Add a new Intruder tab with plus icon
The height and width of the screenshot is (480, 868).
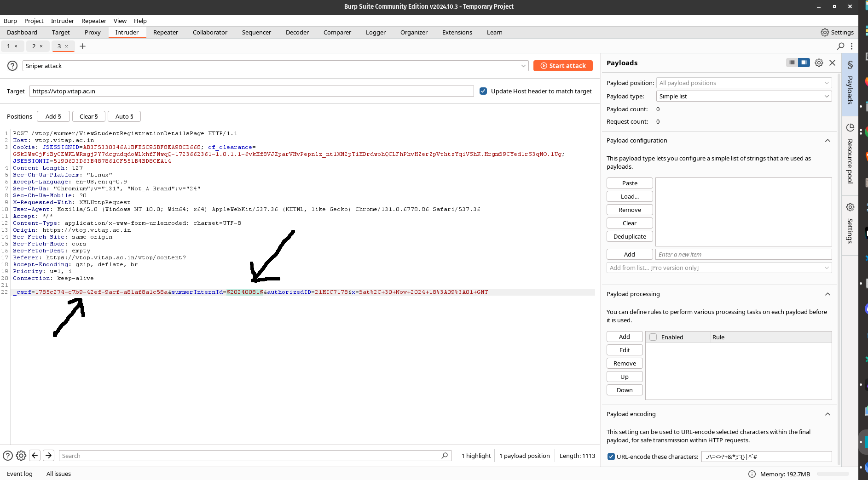(x=83, y=46)
